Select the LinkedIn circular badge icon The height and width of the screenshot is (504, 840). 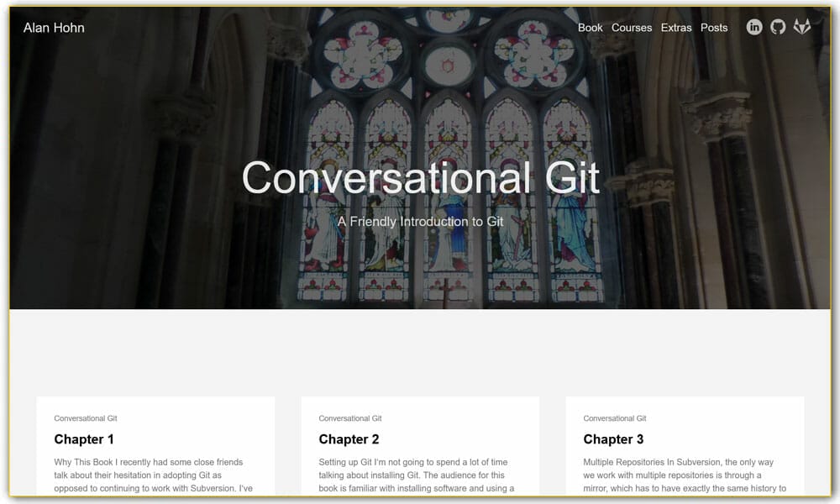(753, 27)
